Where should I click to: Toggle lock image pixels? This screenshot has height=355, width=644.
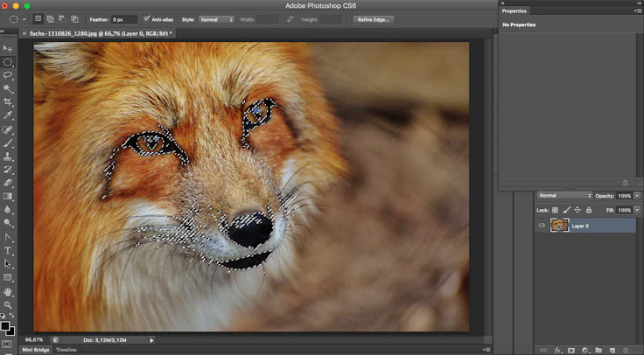566,210
